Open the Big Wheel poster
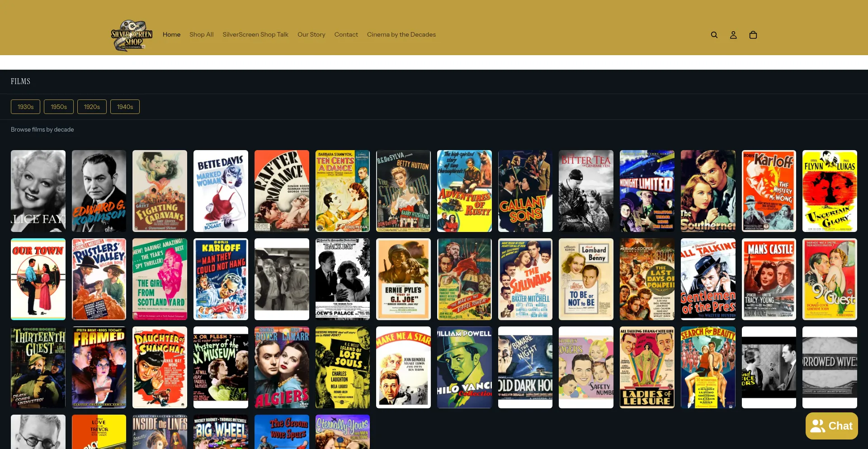The height and width of the screenshot is (449, 868). tap(221, 432)
